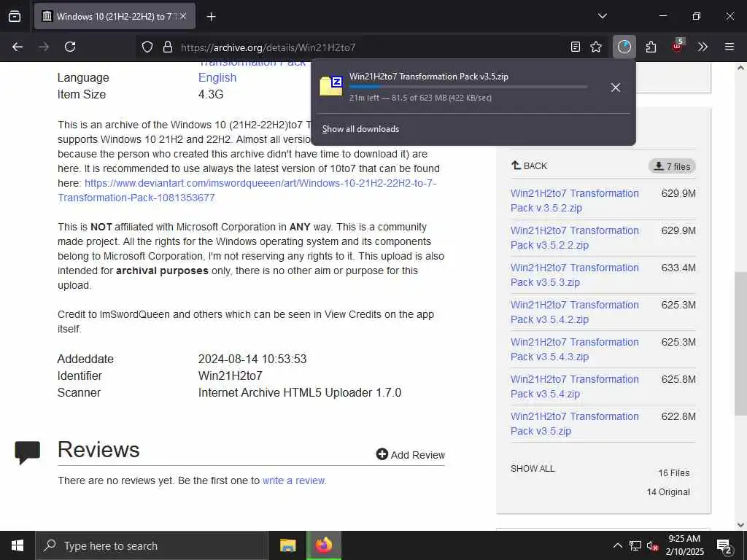Click the Firefox taskbar icon
The width and height of the screenshot is (747, 560).
[x=323, y=545]
